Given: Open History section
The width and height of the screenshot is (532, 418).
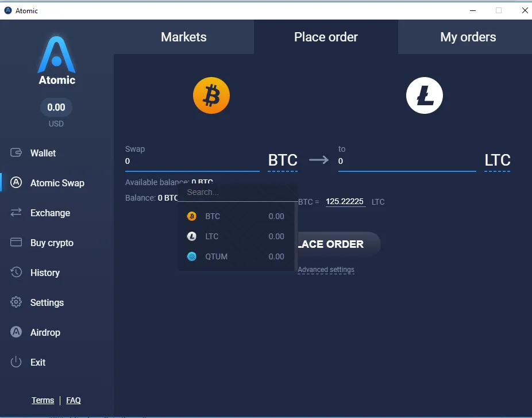Looking at the screenshot, I should pos(45,273).
